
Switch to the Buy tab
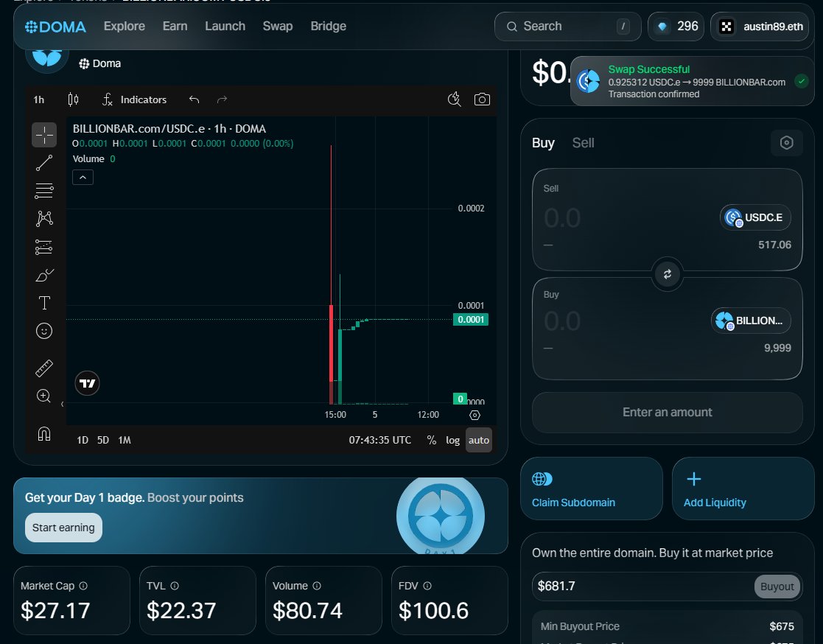(x=543, y=143)
